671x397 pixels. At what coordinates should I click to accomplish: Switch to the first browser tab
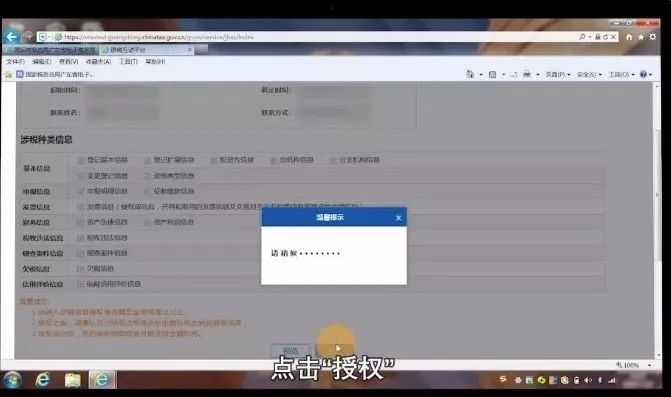point(52,50)
